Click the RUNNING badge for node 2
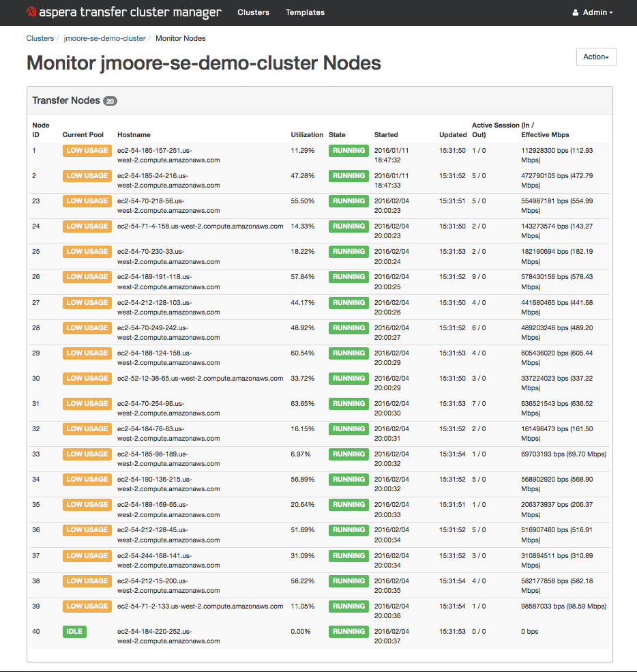637x672 pixels. (349, 176)
